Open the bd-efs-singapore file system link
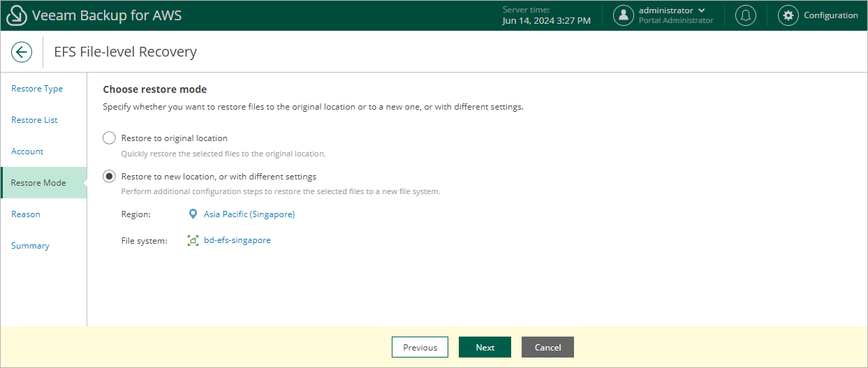 click(x=237, y=240)
